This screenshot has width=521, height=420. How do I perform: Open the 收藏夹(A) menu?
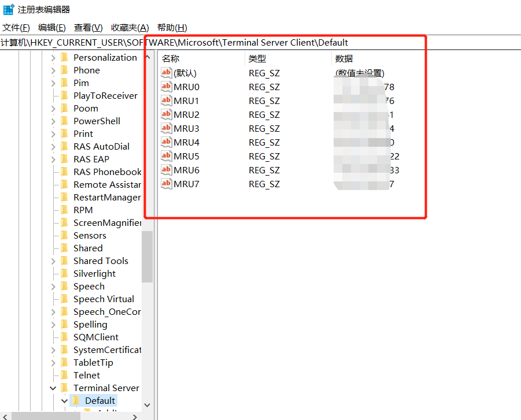(x=130, y=28)
